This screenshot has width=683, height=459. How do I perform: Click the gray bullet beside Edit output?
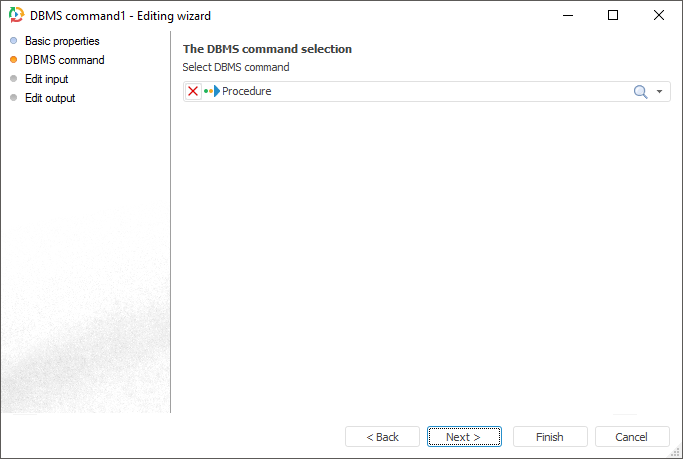14,98
